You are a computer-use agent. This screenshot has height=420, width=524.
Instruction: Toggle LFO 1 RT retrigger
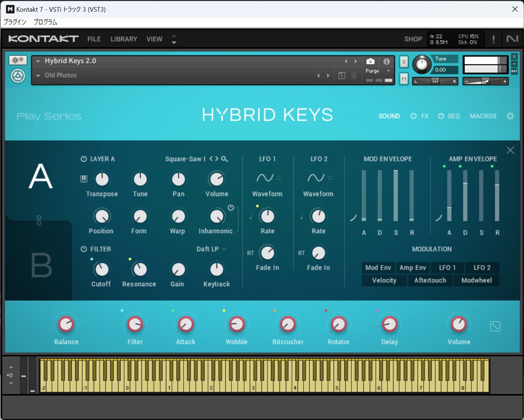click(x=251, y=253)
